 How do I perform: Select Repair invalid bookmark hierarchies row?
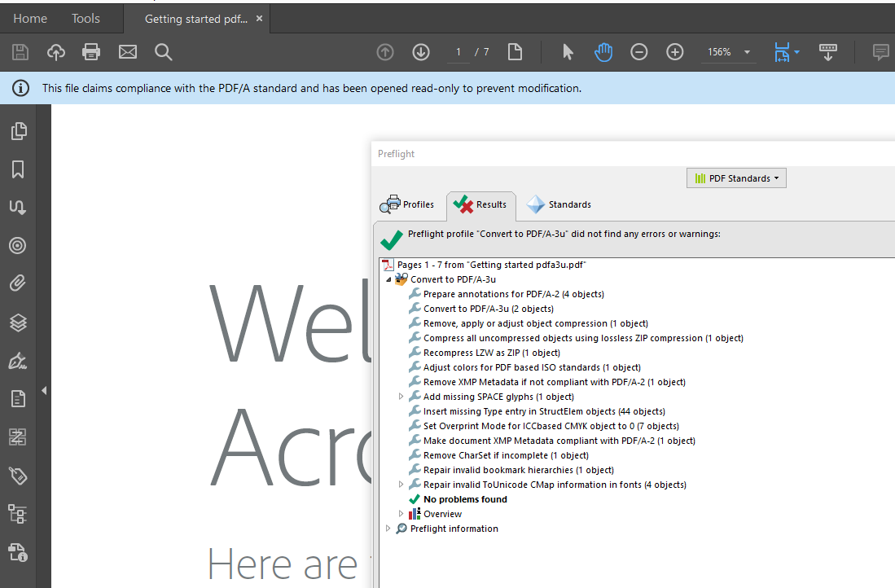point(511,471)
